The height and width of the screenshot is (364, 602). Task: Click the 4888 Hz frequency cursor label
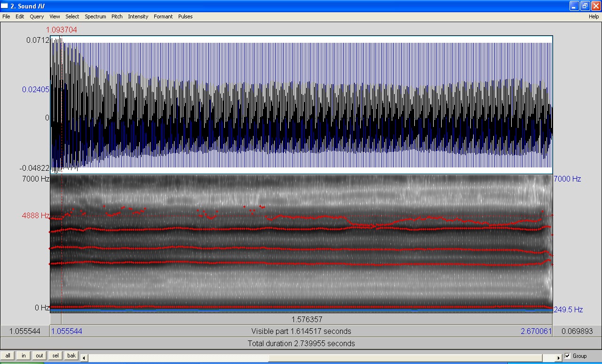click(x=35, y=215)
